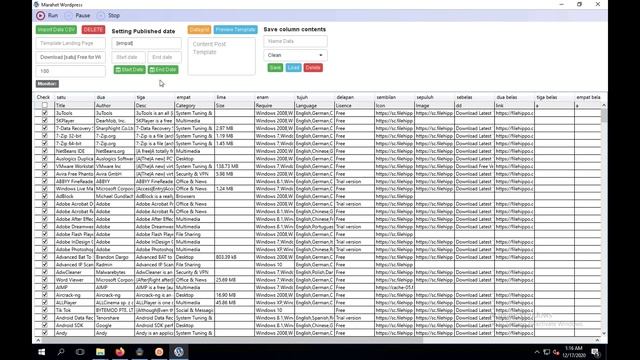Open the notification center icon
Screen dimensions: 640x360
click(596, 352)
